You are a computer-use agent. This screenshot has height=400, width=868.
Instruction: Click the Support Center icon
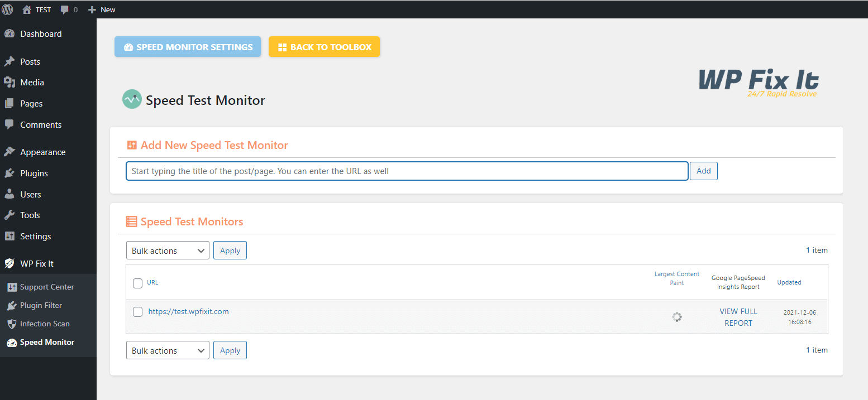click(12, 287)
